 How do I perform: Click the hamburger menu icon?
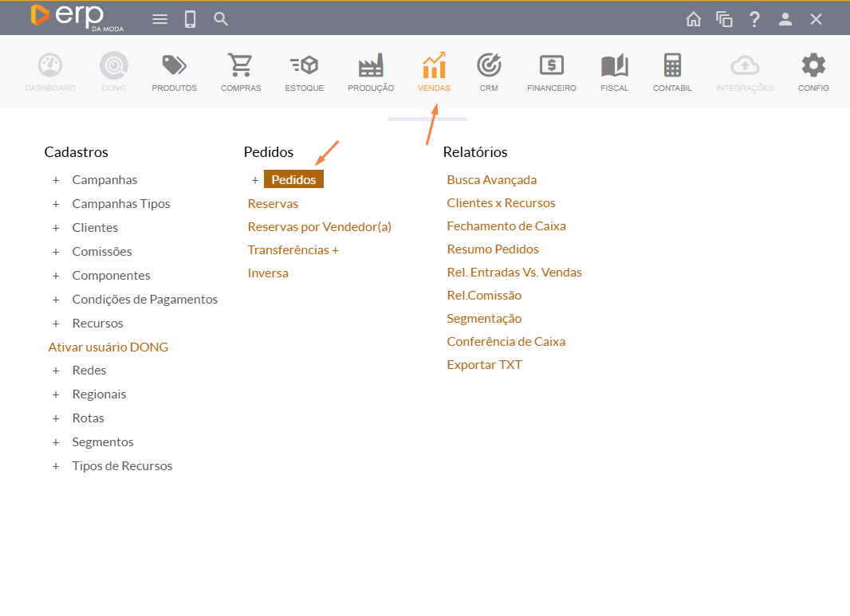[x=159, y=19]
